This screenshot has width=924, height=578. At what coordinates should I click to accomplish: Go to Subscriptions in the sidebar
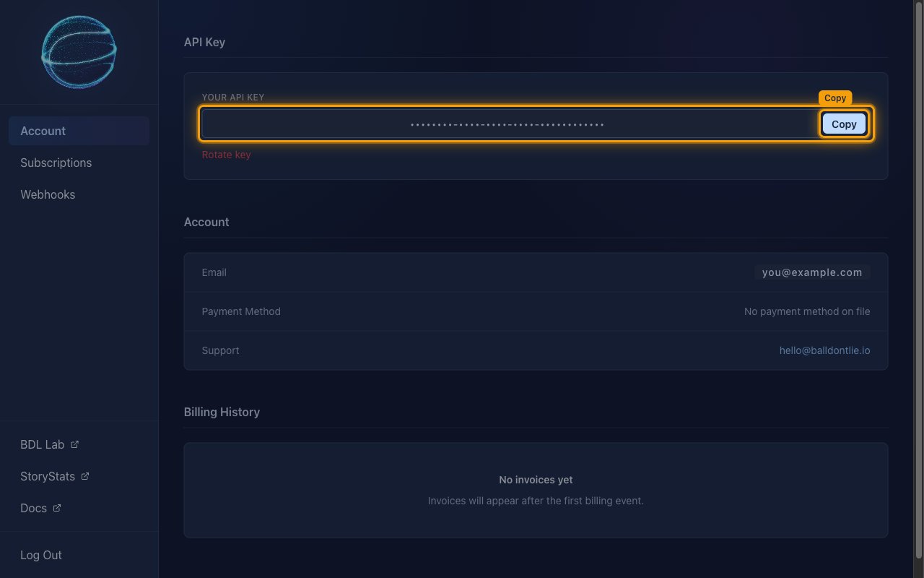point(79,163)
